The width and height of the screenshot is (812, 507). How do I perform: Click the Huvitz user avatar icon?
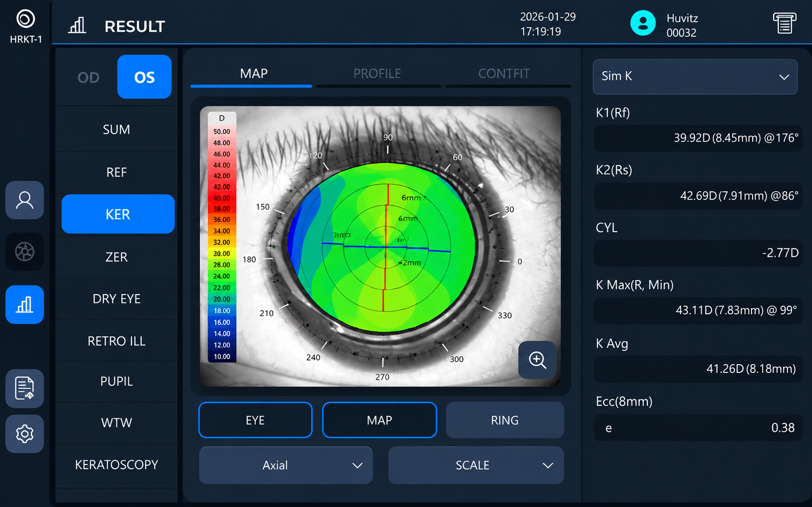(643, 23)
